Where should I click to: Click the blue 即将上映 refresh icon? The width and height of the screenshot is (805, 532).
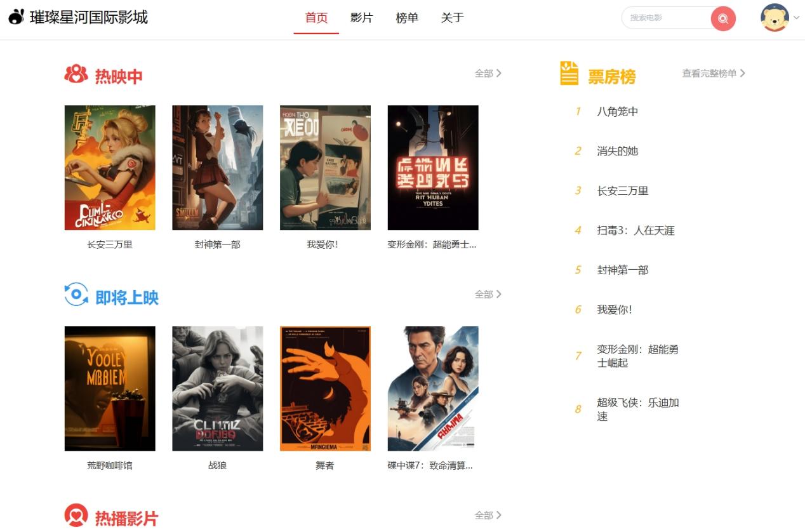pos(76,295)
